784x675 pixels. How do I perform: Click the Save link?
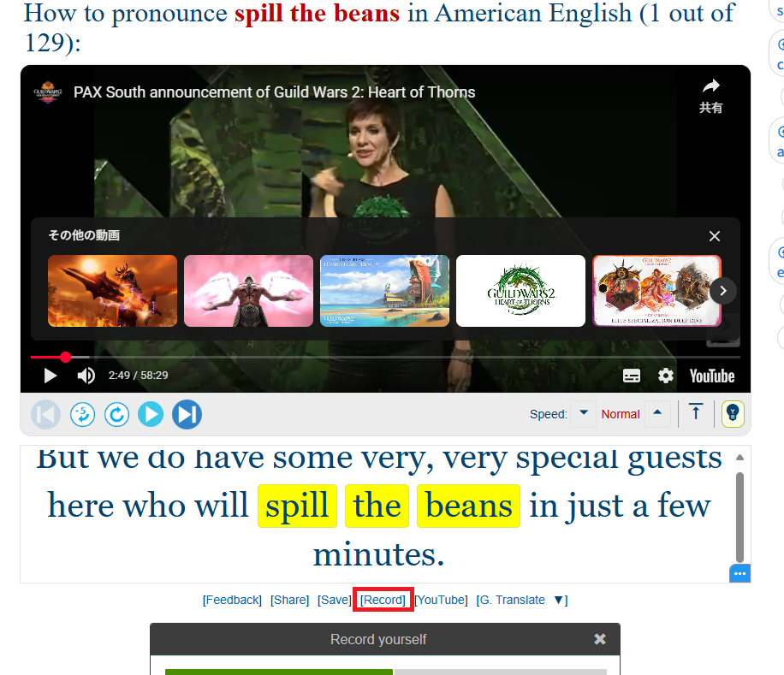334,600
